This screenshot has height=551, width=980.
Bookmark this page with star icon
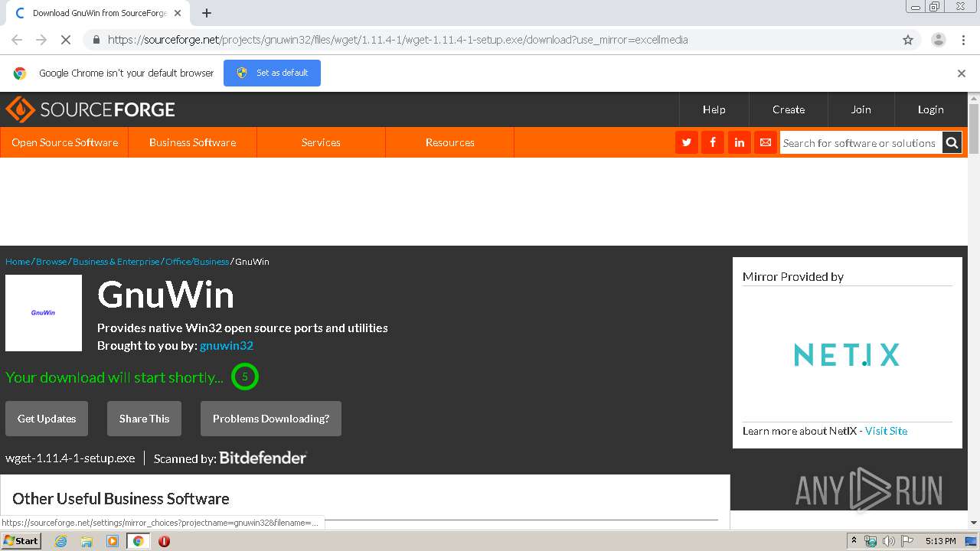point(908,40)
